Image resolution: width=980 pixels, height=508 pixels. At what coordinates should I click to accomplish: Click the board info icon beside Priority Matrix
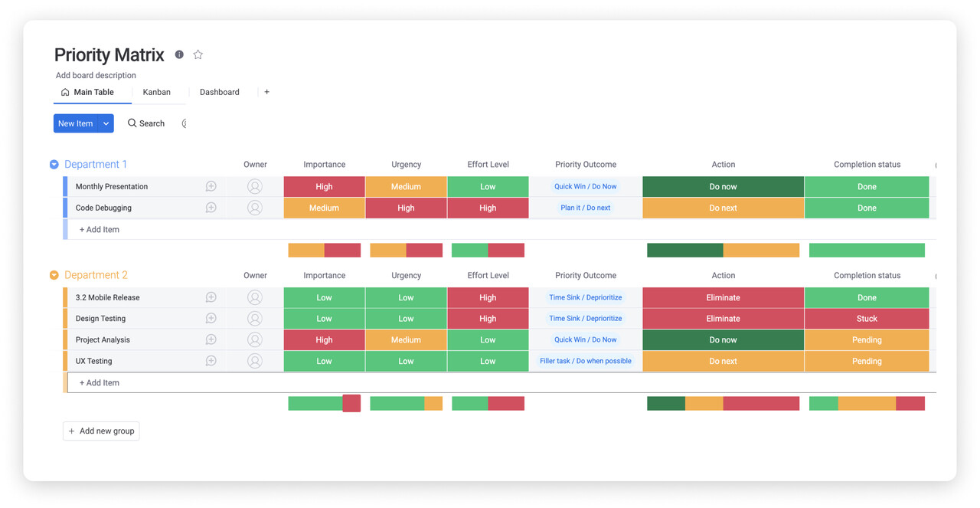(x=179, y=54)
